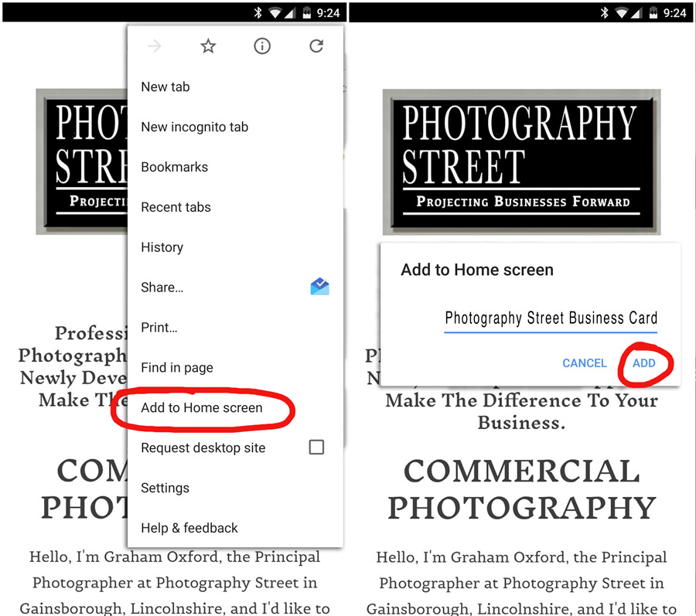Open page info via the circled-i icon

pos(262,46)
